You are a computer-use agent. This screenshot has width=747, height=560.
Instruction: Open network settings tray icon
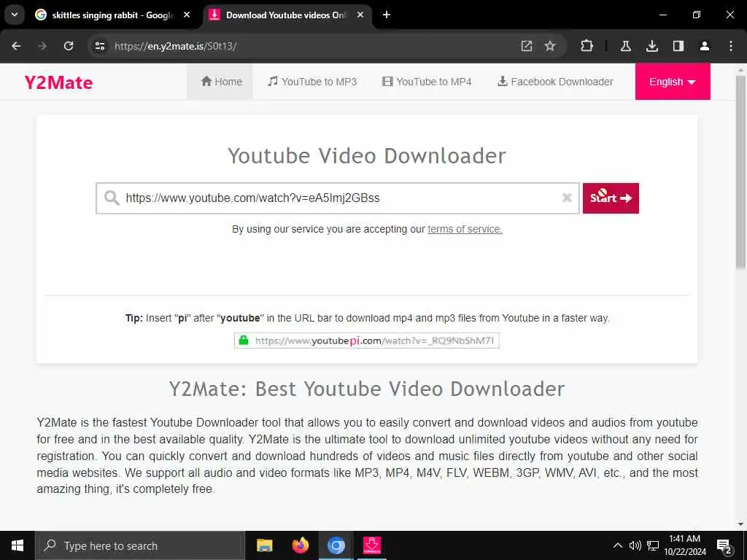tap(653, 545)
